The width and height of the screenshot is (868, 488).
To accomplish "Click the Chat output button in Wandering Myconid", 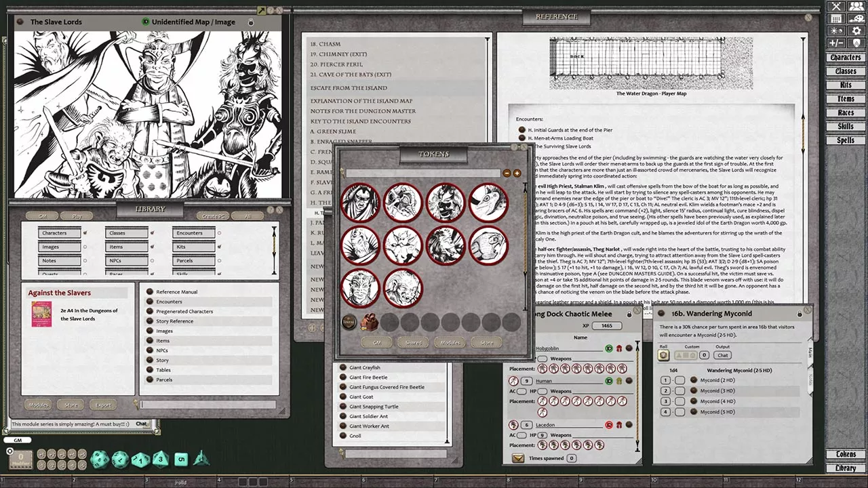I will coord(723,355).
